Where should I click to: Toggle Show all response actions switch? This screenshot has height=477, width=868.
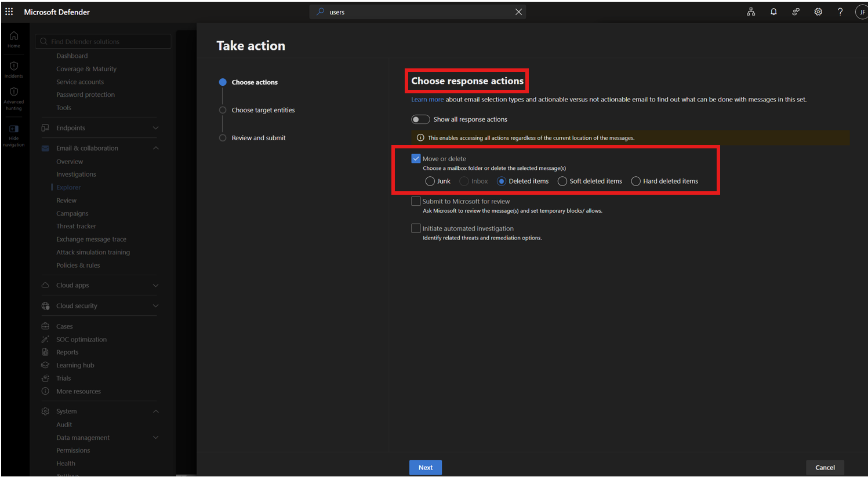[420, 119]
